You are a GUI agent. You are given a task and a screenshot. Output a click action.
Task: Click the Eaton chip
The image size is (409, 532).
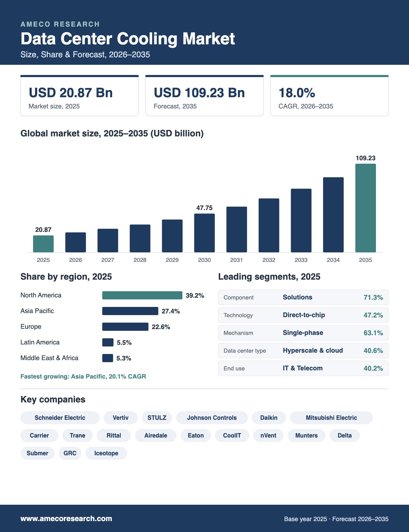tap(196, 435)
